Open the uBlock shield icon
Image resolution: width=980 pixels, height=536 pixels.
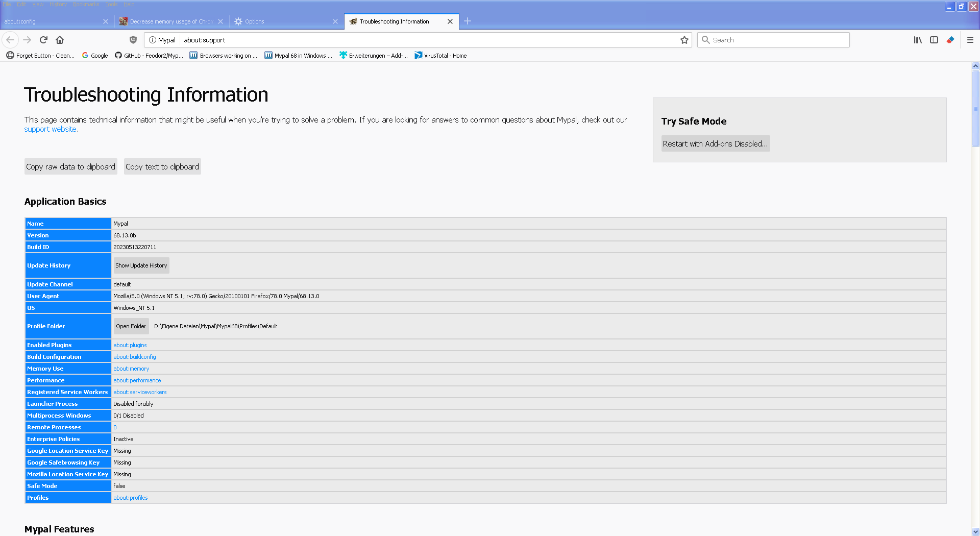pos(133,40)
